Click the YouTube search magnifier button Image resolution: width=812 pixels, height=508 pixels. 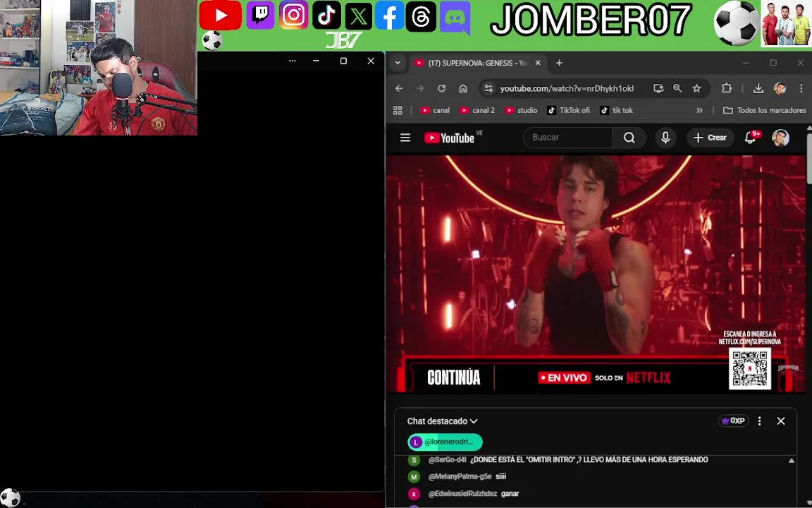629,138
